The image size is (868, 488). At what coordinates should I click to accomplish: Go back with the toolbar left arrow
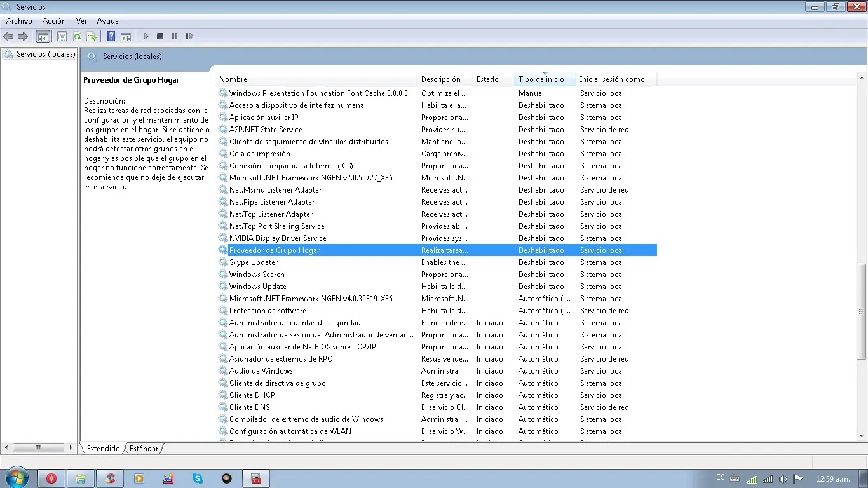tap(8, 36)
